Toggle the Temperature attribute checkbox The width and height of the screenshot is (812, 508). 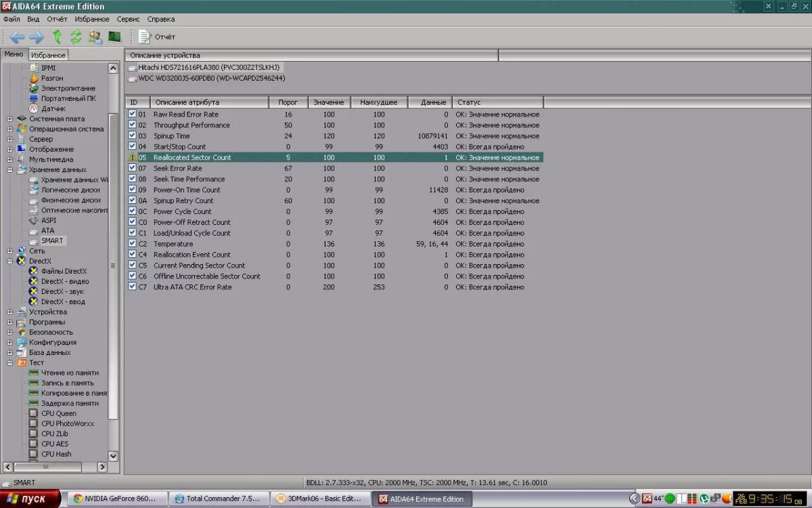pos(133,244)
